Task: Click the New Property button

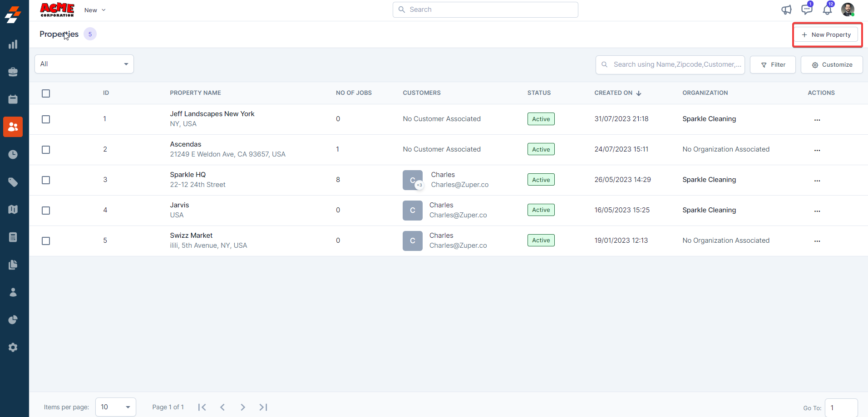Action: [826, 34]
